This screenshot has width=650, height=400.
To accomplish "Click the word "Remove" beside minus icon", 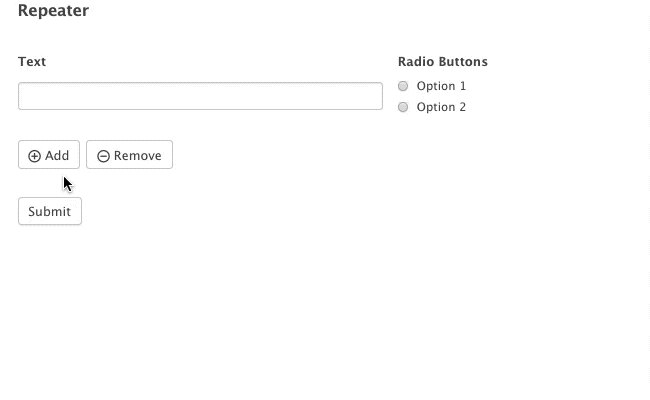I will point(137,155).
